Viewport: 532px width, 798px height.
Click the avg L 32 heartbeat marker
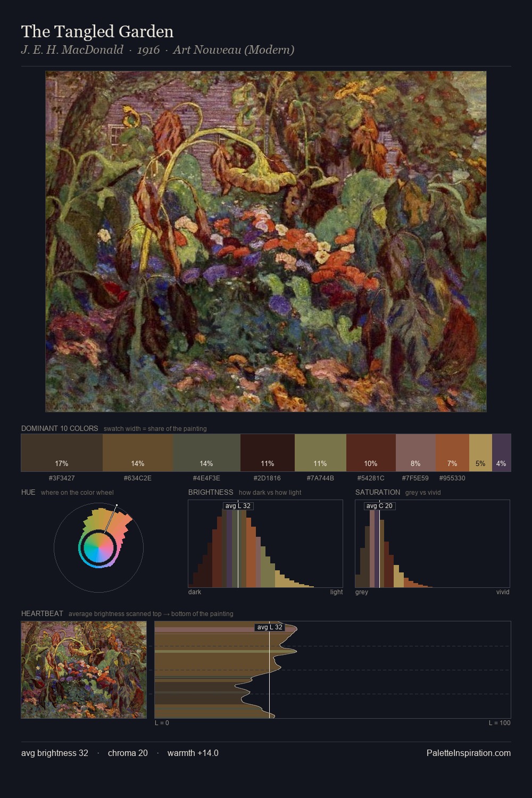[x=270, y=627]
